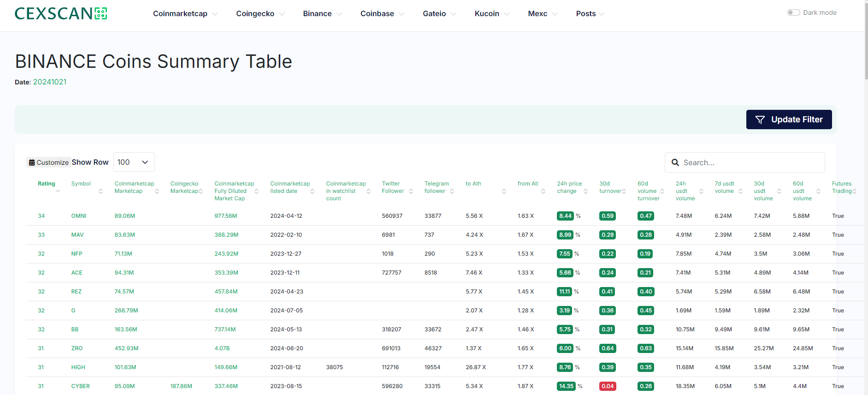
Task: Focus the Search input field
Action: (x=744, y=162)
